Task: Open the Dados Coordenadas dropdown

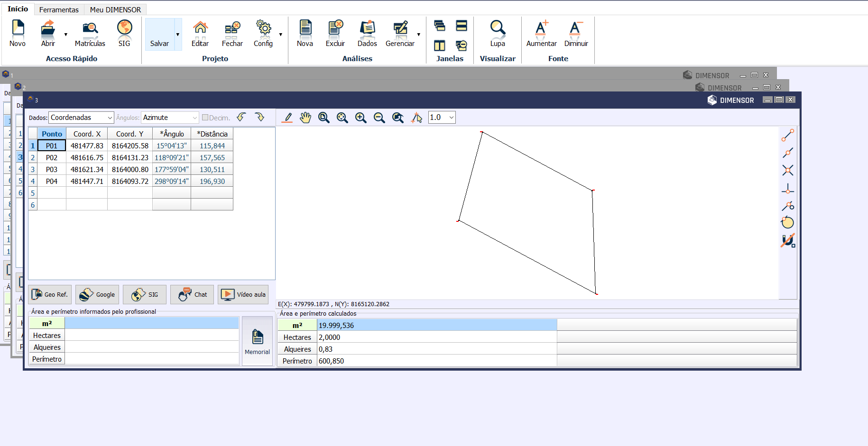Action: pos(81,118)
